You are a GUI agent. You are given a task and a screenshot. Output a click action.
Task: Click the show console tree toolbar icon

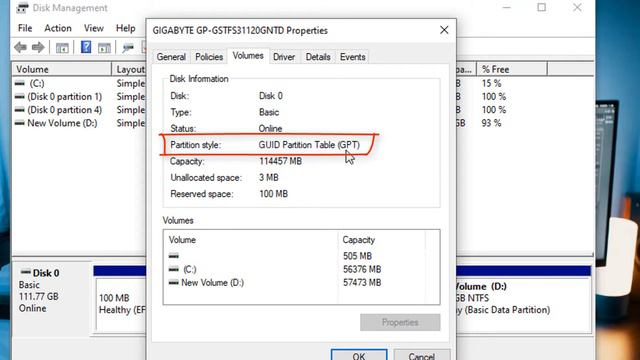pos(62,48)
